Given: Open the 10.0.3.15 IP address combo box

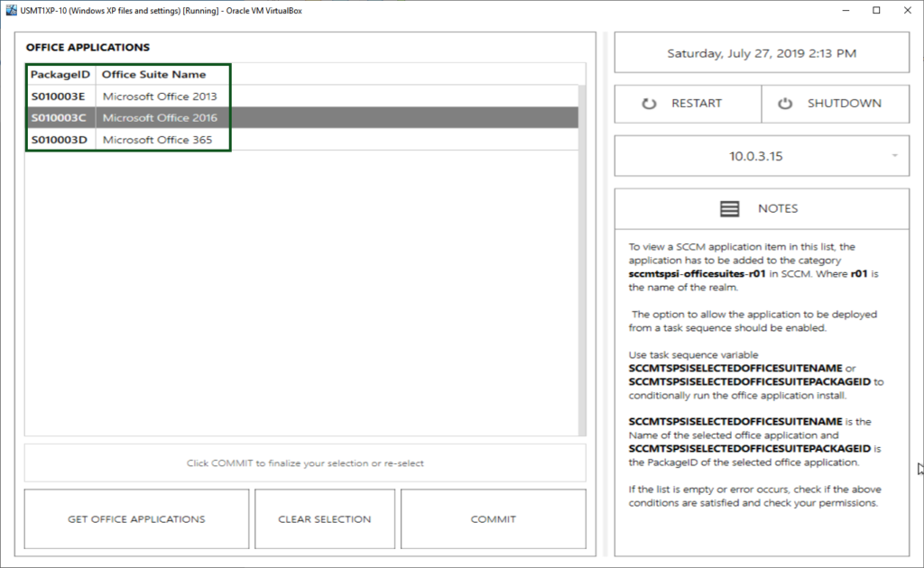Looking at the screenshot, I should tap(756, 156).
